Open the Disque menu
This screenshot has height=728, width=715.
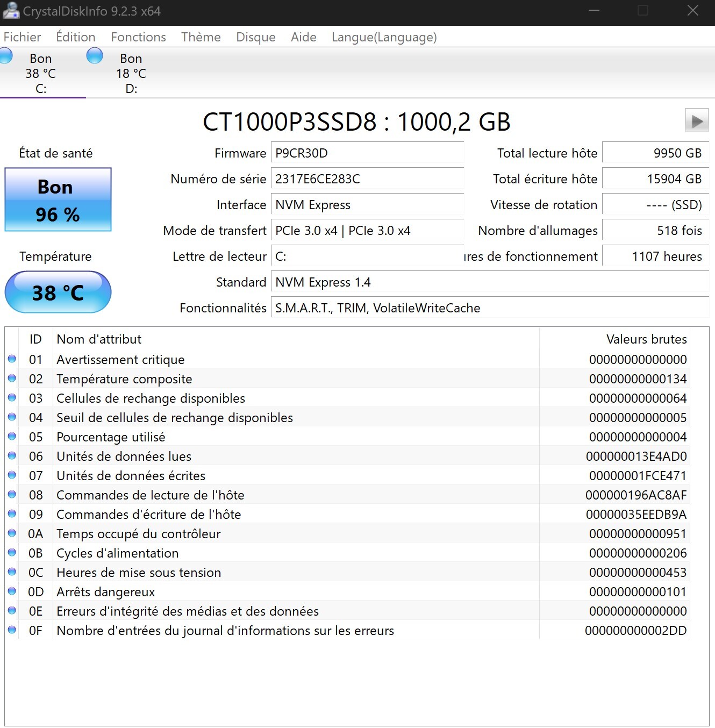[x=256, y=37]
